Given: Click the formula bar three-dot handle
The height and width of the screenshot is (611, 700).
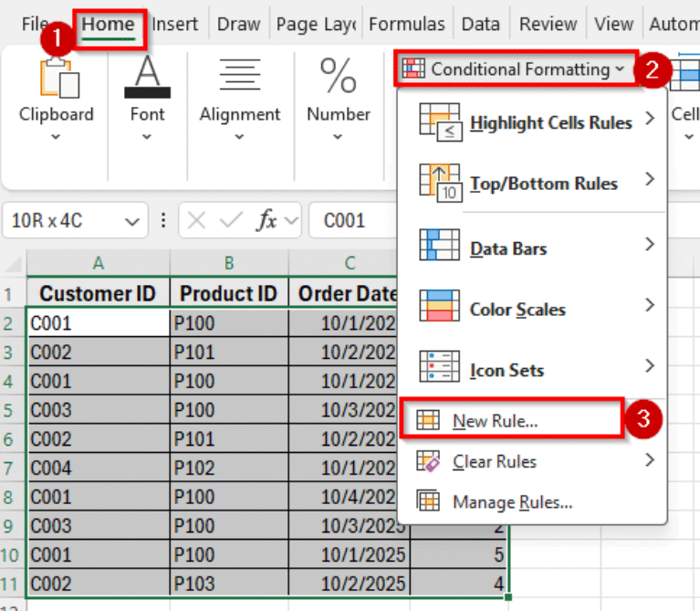Looking at the screenshot, I should [x=163, y=220].
